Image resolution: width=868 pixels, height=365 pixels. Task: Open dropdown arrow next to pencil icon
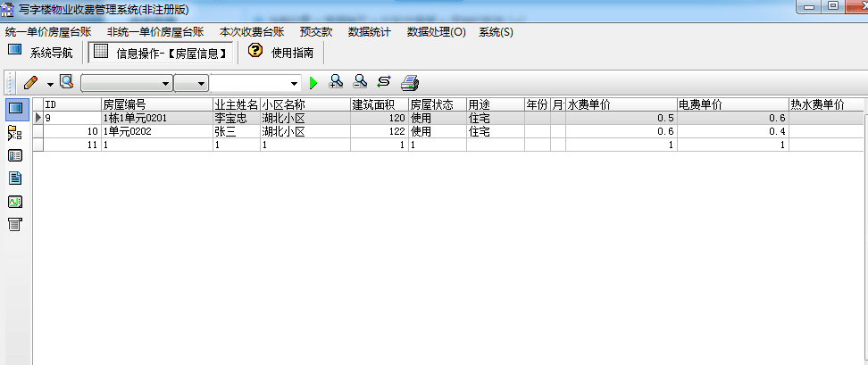50,84
